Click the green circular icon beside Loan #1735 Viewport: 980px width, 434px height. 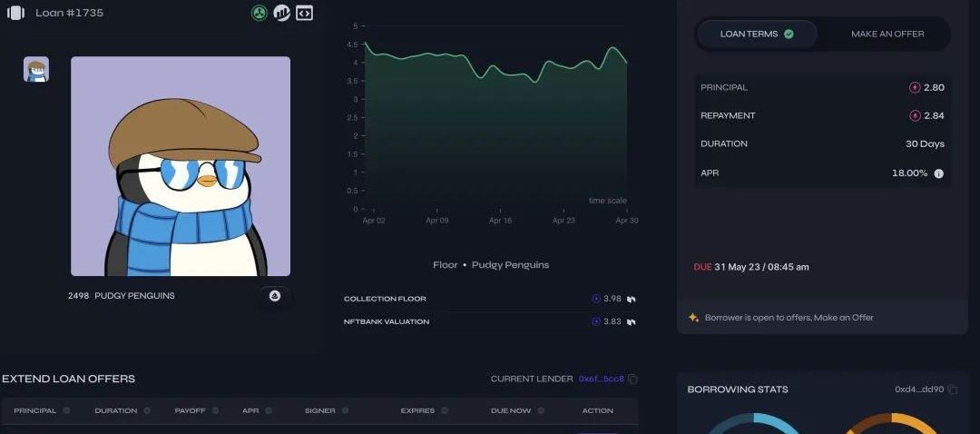pyautogui.click(x=260, y=14)
